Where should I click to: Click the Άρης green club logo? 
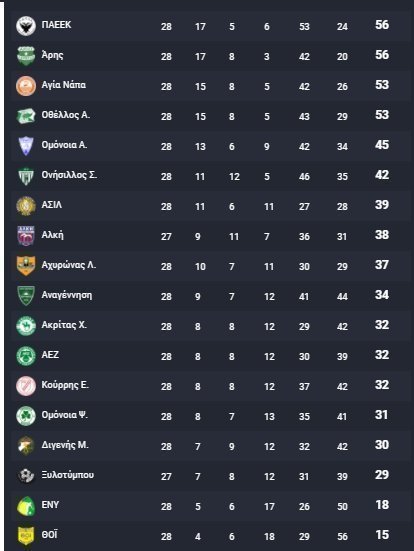26,56
